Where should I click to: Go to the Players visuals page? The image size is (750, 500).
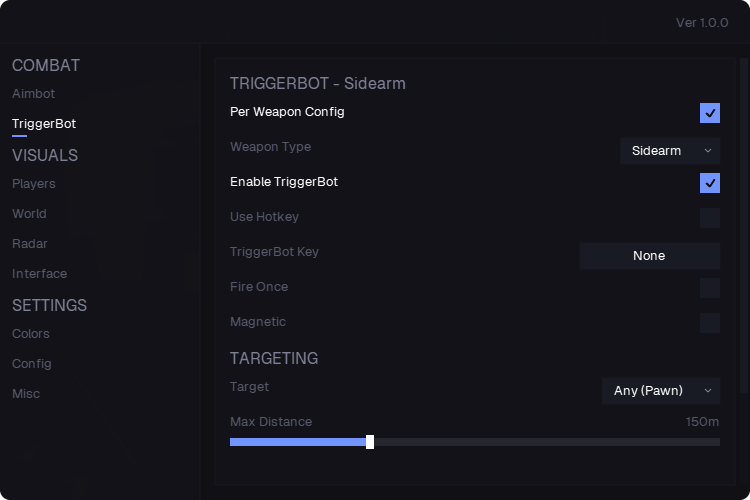coord(33,184)
